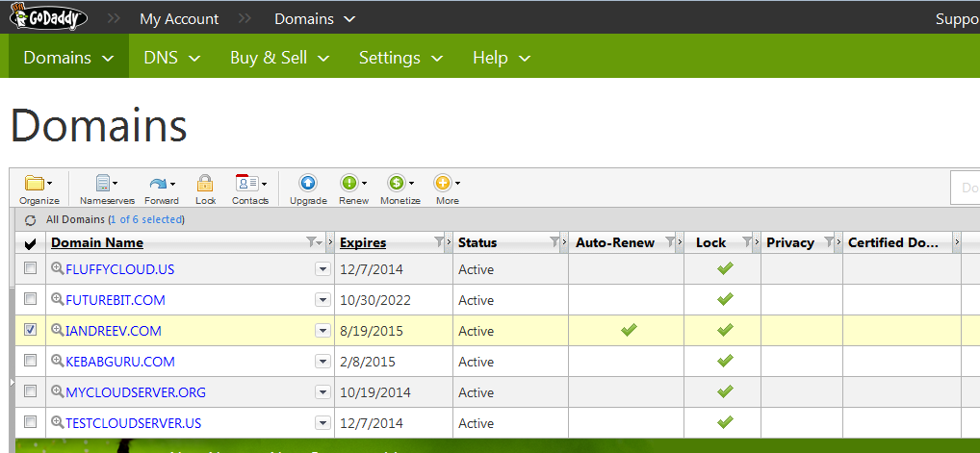Image resolution: width=980 pixels, height=453 pixels.
Task: Click the magnifier icon next to MYCLOUDSERVER.ORG
Action: 58,391
